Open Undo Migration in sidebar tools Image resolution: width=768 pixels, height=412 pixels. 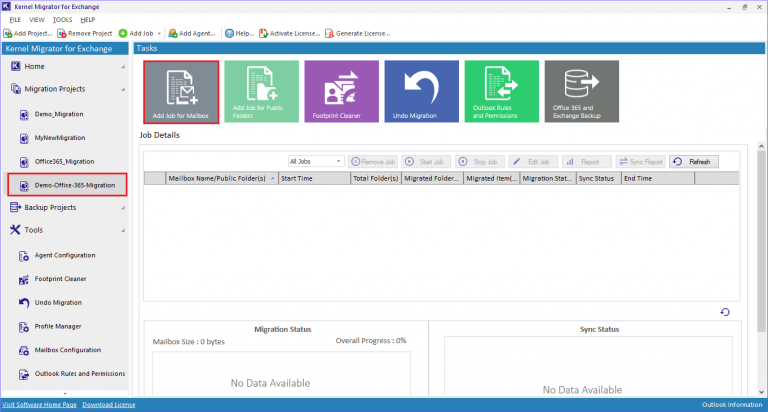pos(58,302)
